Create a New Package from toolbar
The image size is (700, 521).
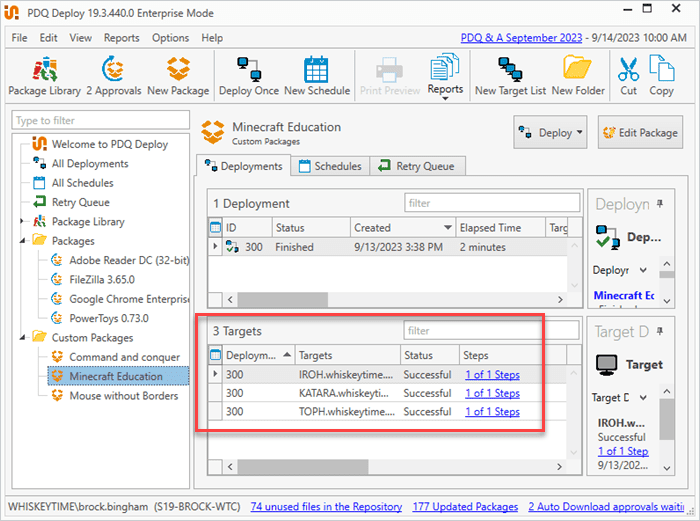pos(178,76)
